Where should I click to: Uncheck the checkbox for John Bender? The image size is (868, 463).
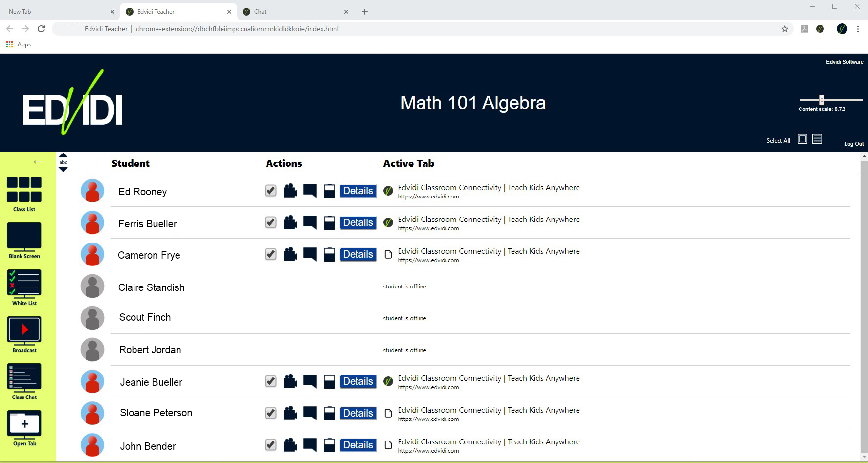click(270, 445)
